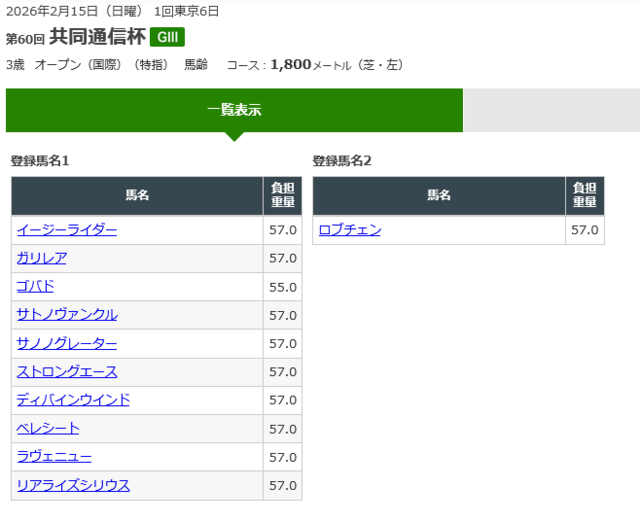Viewport: 640px width, 522px height.
Task: Click 馬名 header in 登録馬名2 table
Action: pyautogui.click(x=438, y=196)
